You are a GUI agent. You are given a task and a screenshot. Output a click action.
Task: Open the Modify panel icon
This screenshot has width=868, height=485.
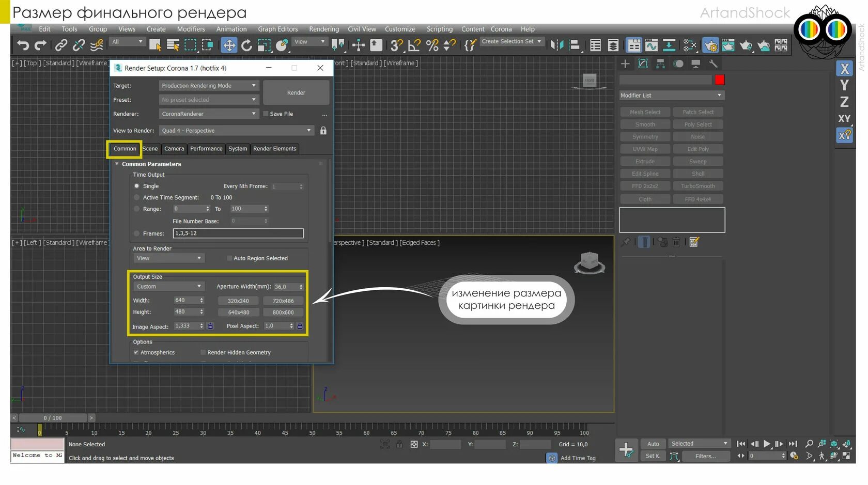click(x=643, y=64)
